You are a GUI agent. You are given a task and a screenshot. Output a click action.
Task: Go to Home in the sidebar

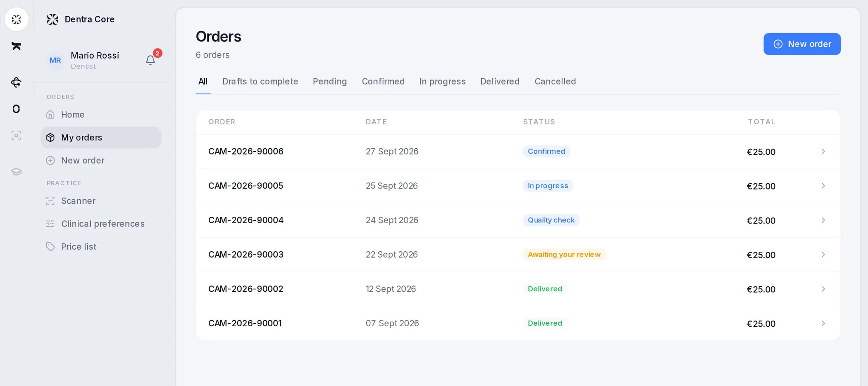point(101,114)
